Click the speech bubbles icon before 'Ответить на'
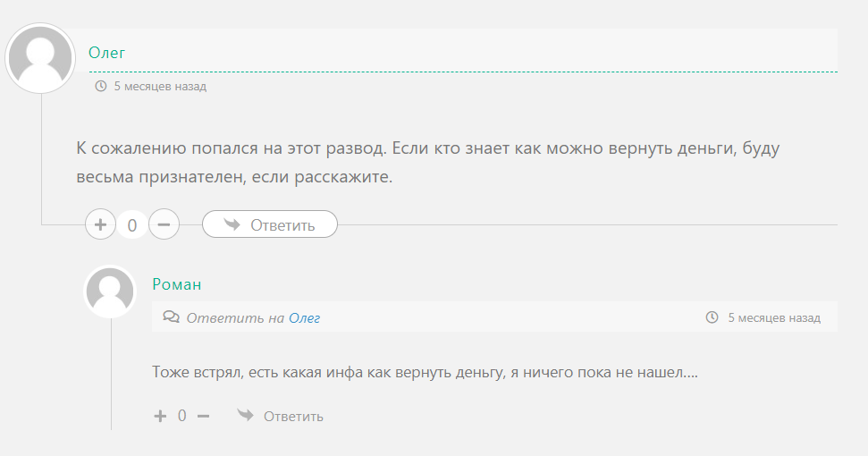 pyautogui.click(x=170, y=317)
